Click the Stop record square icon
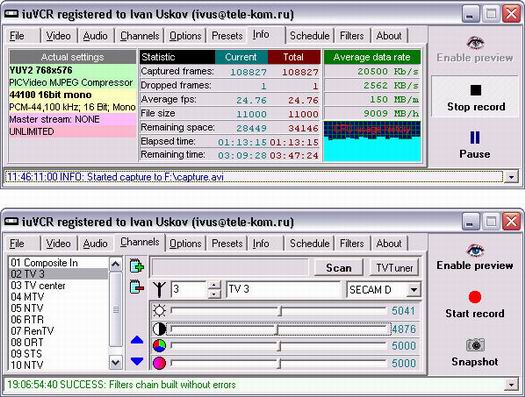Viewport: 525px width, 397px height. [x=475, y=90]
